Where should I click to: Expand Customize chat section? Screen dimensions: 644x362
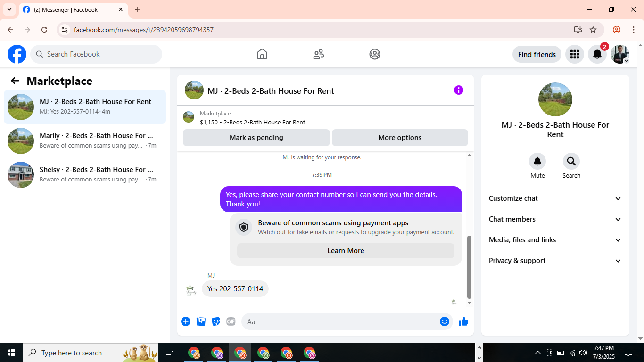[555, 198]
